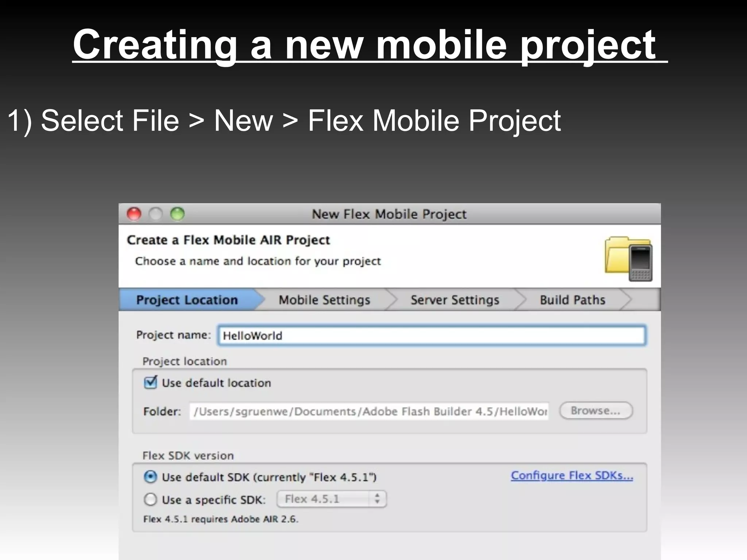Open the Flex 4.5.1 SDK dropdown
Screen dimensions: 747x560
pos(332,499)
